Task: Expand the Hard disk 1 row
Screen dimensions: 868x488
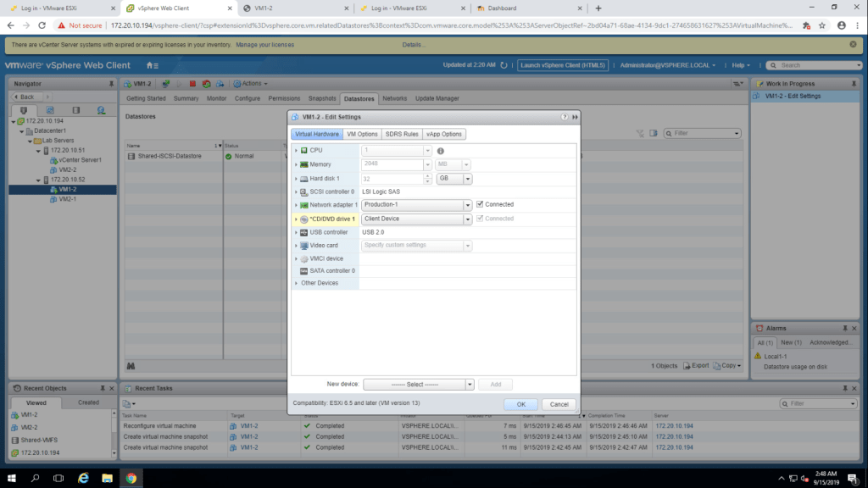Action: 296,179
